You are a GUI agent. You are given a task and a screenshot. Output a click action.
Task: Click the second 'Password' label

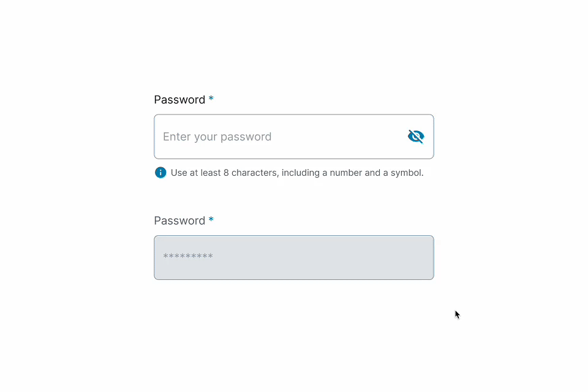tap(179, 221)
